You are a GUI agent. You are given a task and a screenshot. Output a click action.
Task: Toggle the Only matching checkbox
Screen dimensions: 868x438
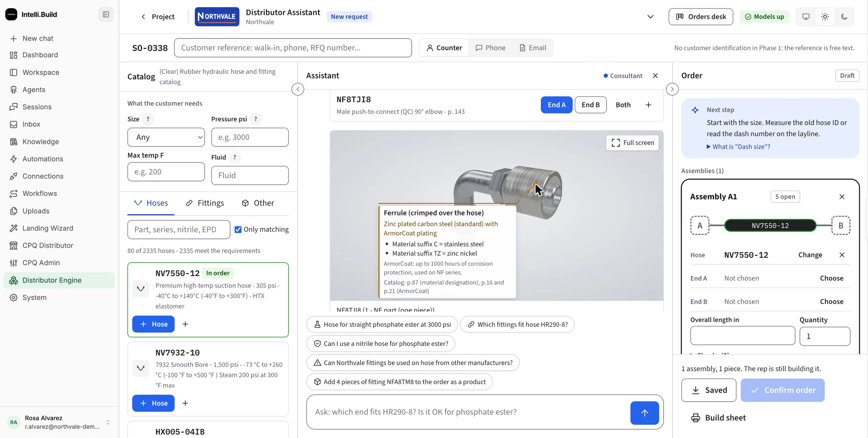238,229
